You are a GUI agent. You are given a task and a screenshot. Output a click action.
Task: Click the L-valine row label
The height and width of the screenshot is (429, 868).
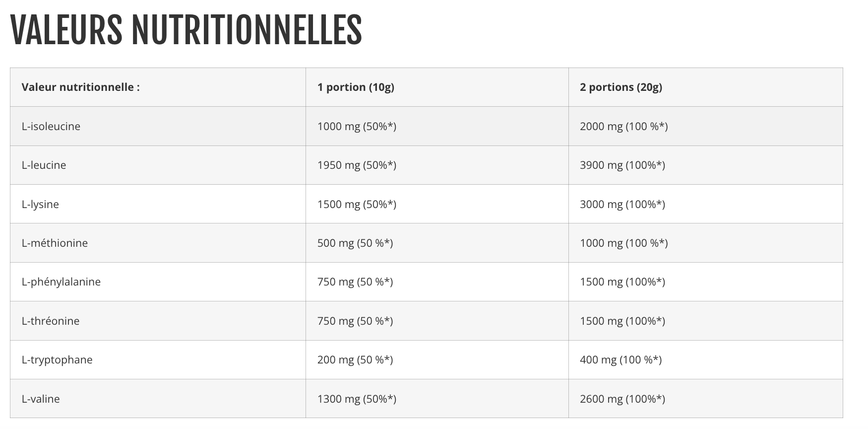click(x=41, y=399)
